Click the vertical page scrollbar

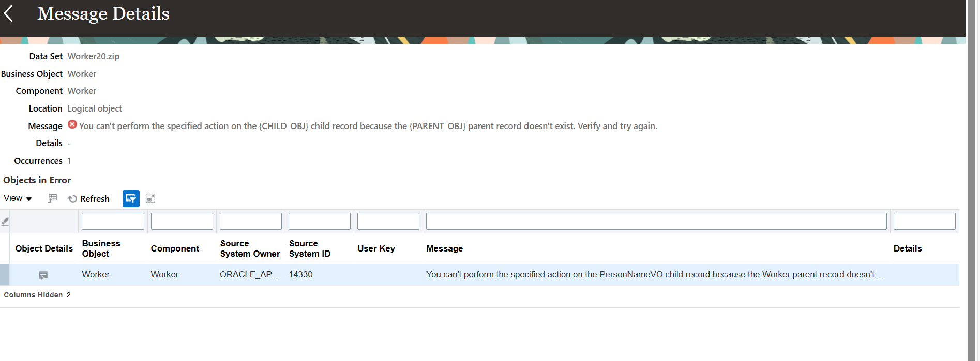pos(972,181)
